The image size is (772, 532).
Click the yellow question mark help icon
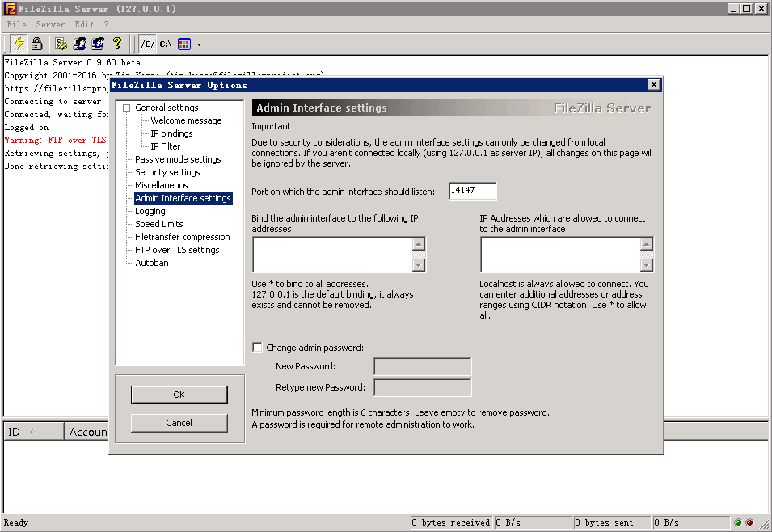pos(117,44)
